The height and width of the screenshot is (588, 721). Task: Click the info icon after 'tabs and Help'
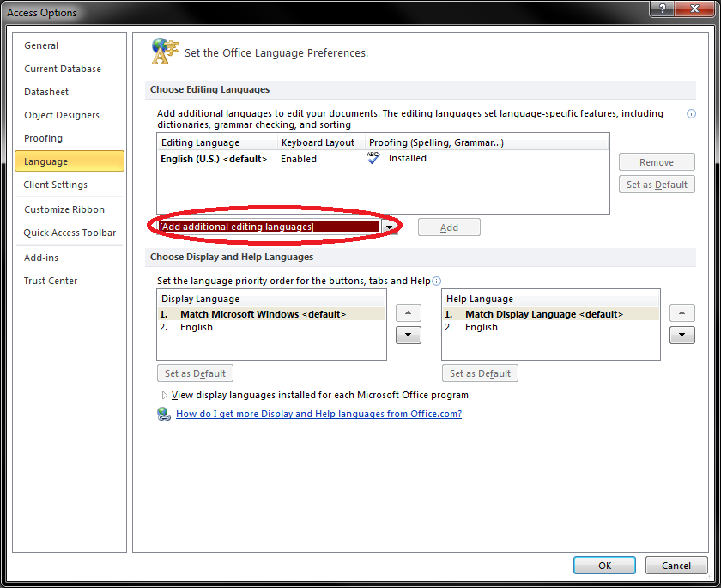click(x=436, y=281)
